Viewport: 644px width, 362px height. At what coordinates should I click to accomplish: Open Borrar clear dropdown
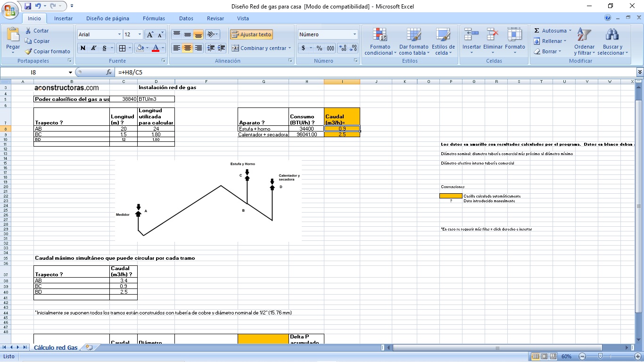pos(547,51)
